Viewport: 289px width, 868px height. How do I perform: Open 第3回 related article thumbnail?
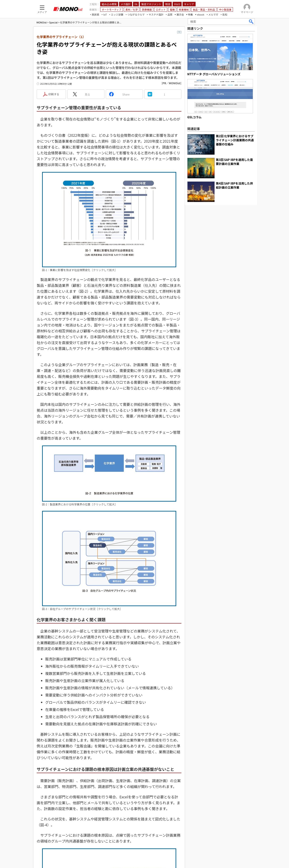coord(201,168)
